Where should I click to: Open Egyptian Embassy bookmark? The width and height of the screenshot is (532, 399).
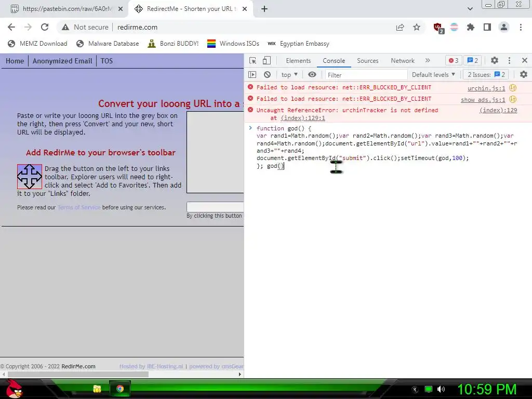click(298, 44)
